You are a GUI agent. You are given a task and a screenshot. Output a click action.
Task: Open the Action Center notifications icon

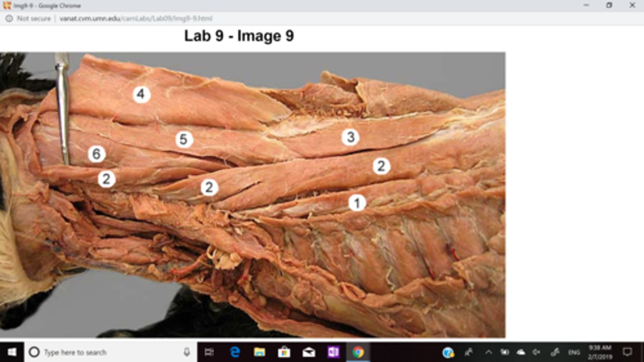point(627,353)
